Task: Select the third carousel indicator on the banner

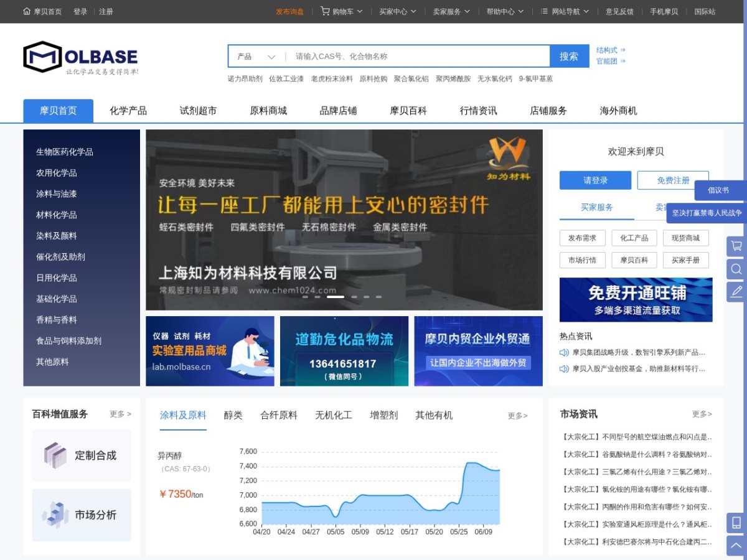Action: 336,297
